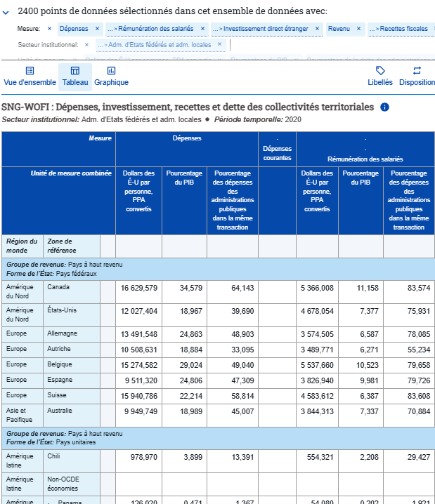Remove Adm. d'Etats fédérés et adm. locales chip
The image size is (435, 504).
coord(219,44)
